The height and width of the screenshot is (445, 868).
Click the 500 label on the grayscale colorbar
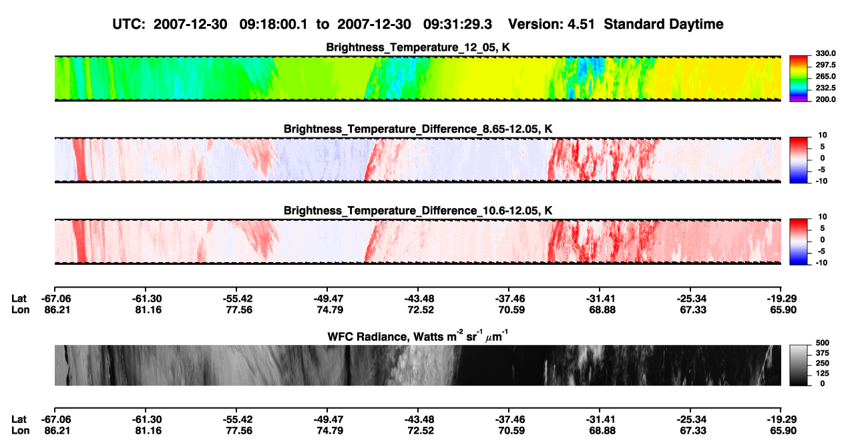tap(823, 343)
